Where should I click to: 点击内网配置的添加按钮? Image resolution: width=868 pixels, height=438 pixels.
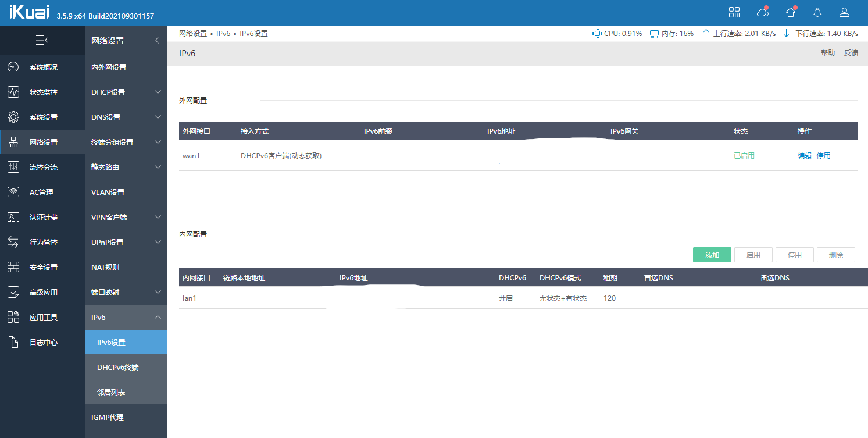(712, 254)
